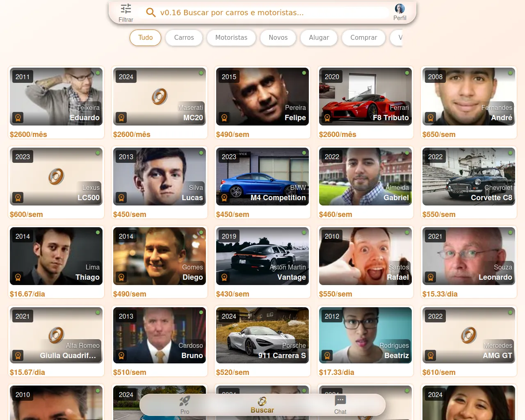This screenshot has width=525, height=420.
Task: Open the Chat bubble icon
Action: 340,401
